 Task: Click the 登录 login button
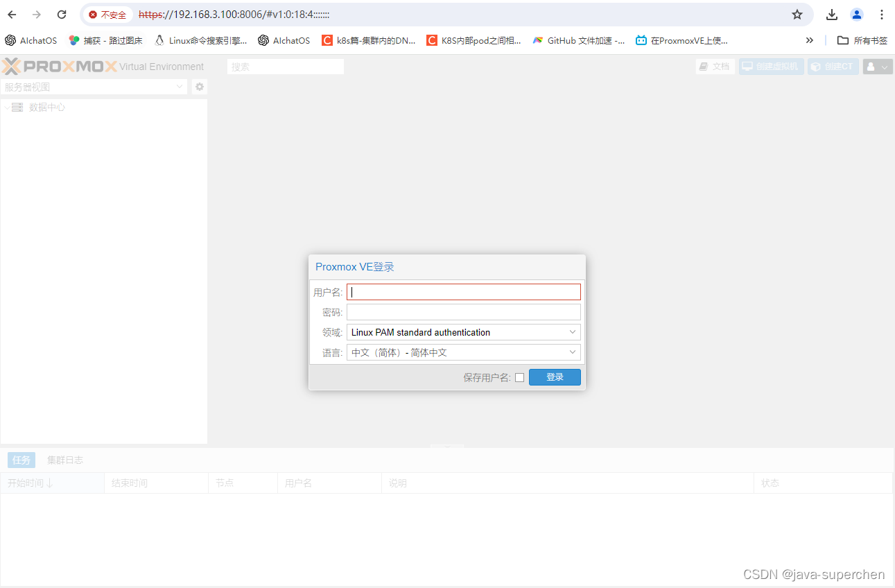[555, 377]
